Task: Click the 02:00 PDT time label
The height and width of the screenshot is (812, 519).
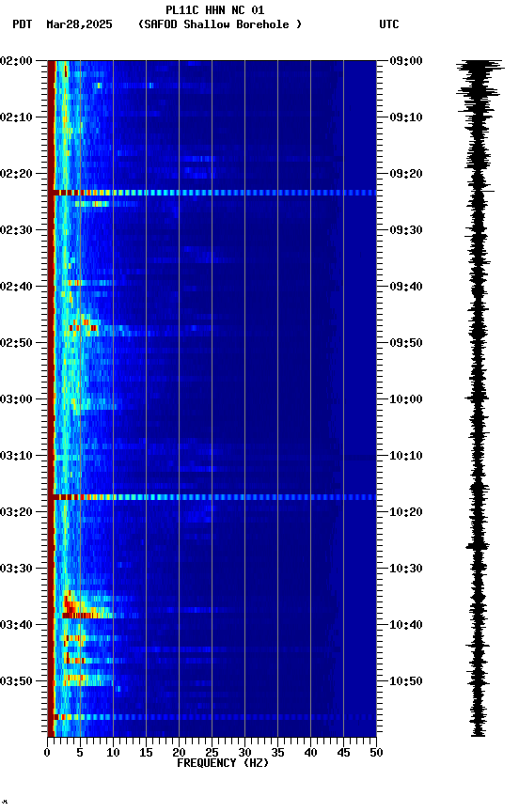Action: [16, 60]
